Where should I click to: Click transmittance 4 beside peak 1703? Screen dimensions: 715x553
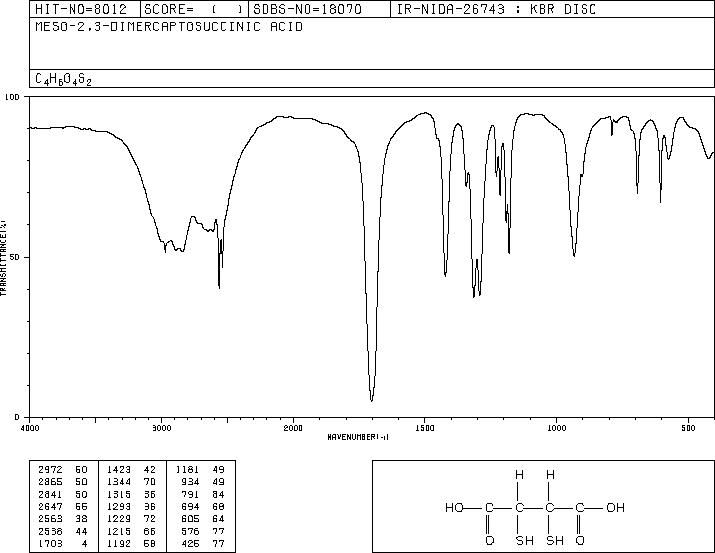[x=84, y=543]
